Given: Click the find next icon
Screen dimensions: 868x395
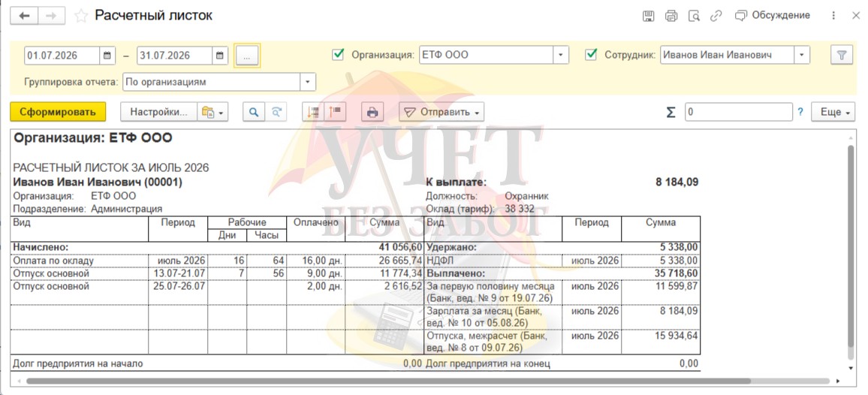Looking at the screenshot, I should point(276,112).
